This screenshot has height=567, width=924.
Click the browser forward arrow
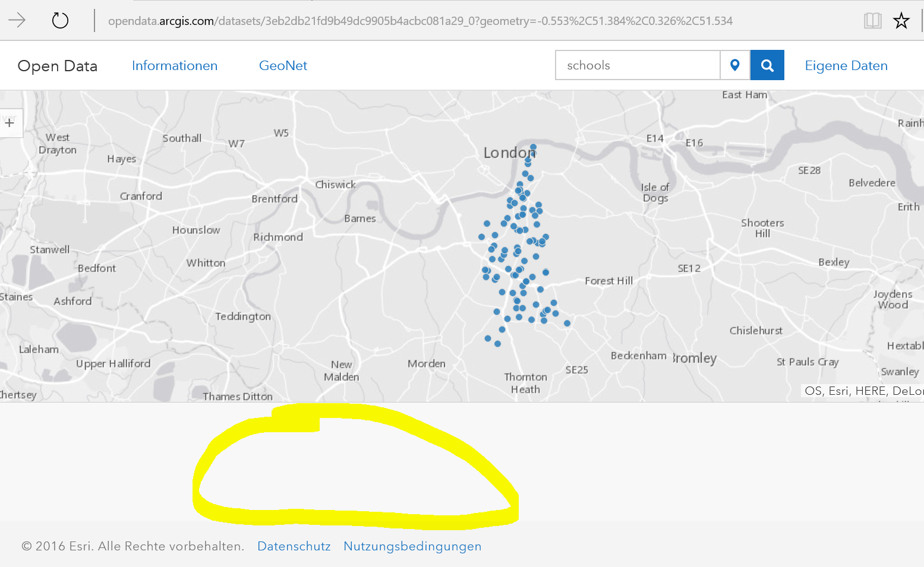[x=17, y=21]
